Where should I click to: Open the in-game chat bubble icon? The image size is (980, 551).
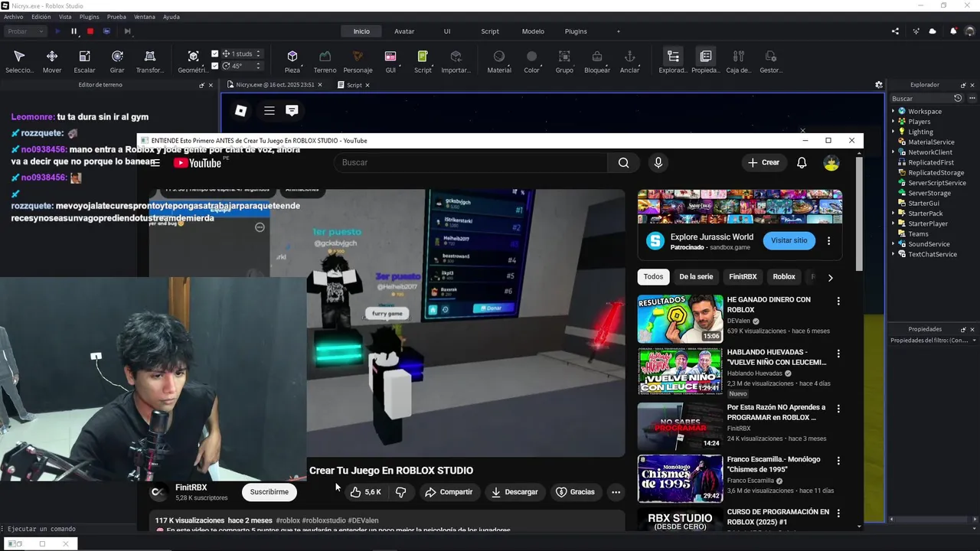click(292, 110)
